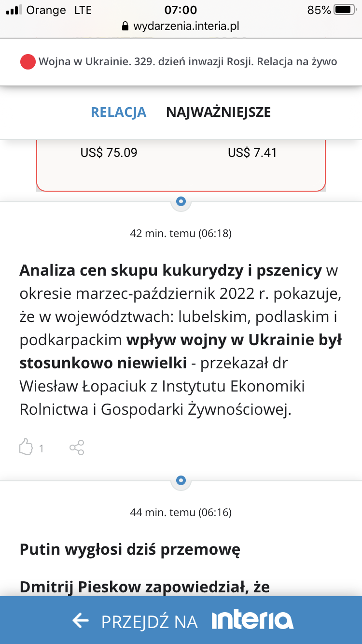
Task: Tap the '42 min. temu (06:18)' timestamp
Action: coord(181,234)
